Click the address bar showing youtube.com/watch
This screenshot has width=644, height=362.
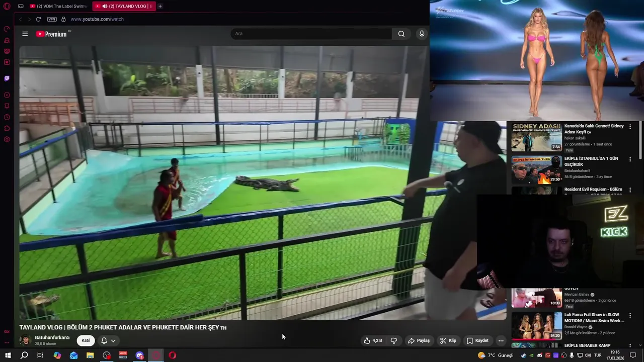click(97, 19)
